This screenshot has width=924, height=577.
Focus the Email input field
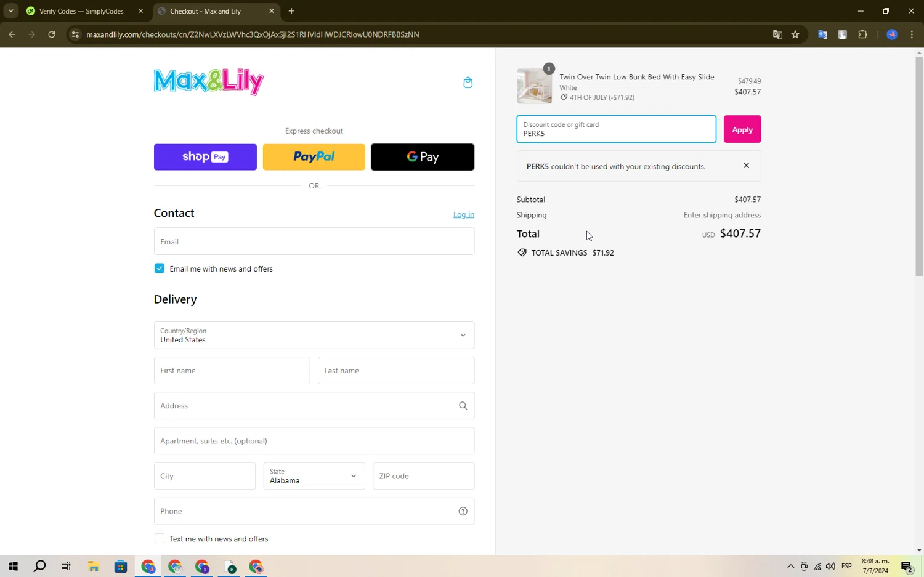[x=314, y=241]
